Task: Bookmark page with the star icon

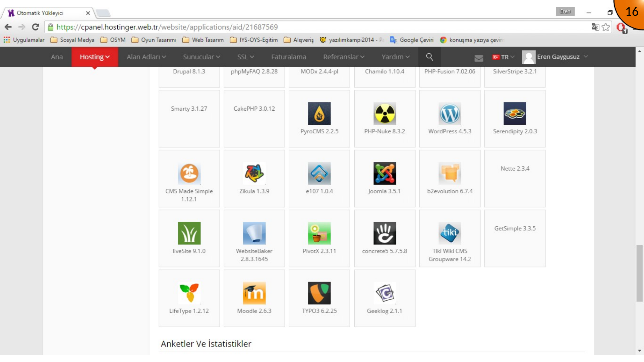Action: (605, 27)
